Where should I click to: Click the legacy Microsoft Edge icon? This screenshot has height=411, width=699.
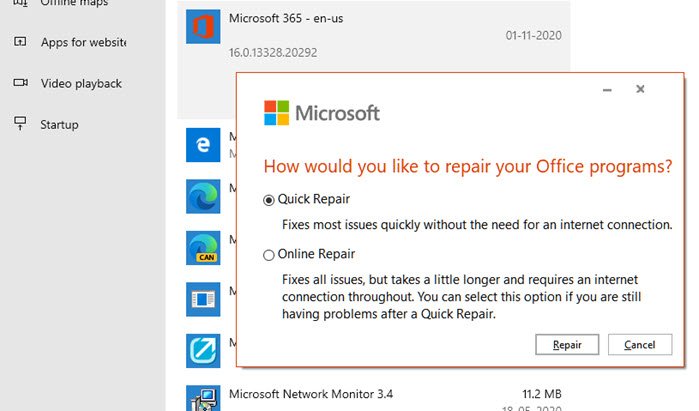pyautogui.click(x=203, y=145)
